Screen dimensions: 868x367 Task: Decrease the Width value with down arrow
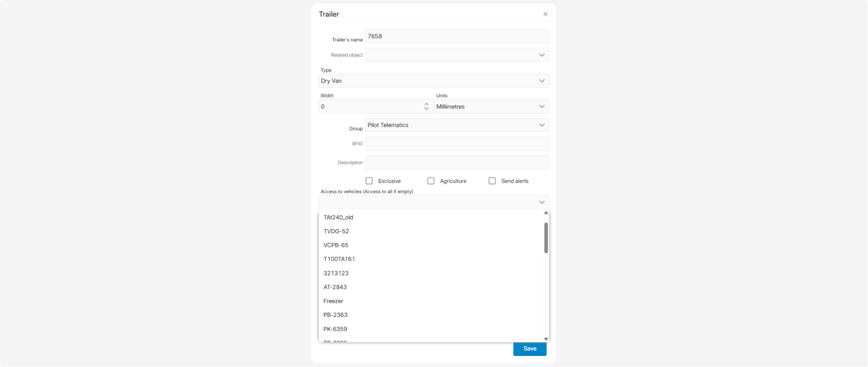point(426,109)
